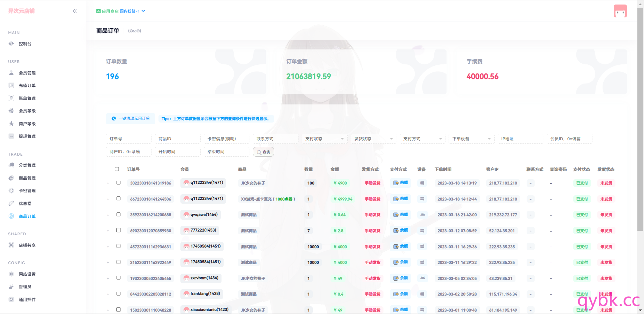Select the checkbox for order 359230316214200688
This screenshot has height=314, width=644.
[118, 214]
